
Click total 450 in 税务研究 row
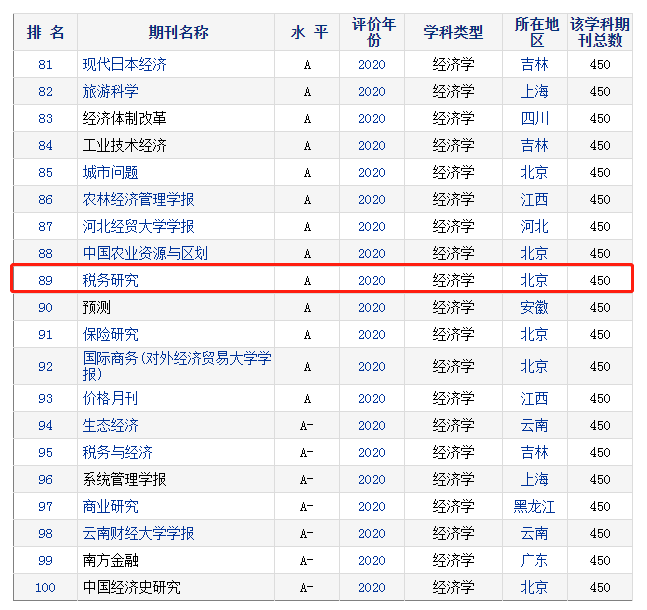(x=600, y=281)
